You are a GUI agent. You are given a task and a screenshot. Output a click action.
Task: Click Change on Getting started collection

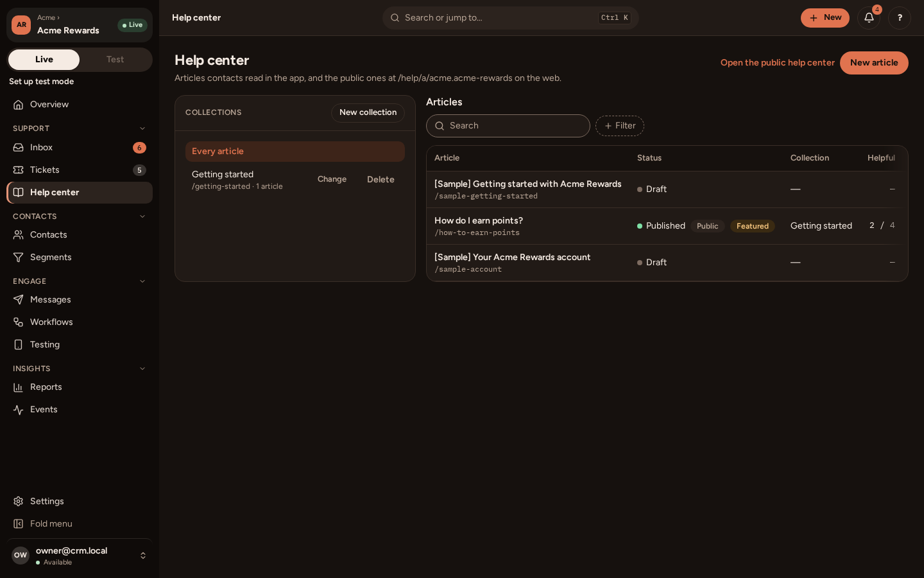click(x=332, y=180)
